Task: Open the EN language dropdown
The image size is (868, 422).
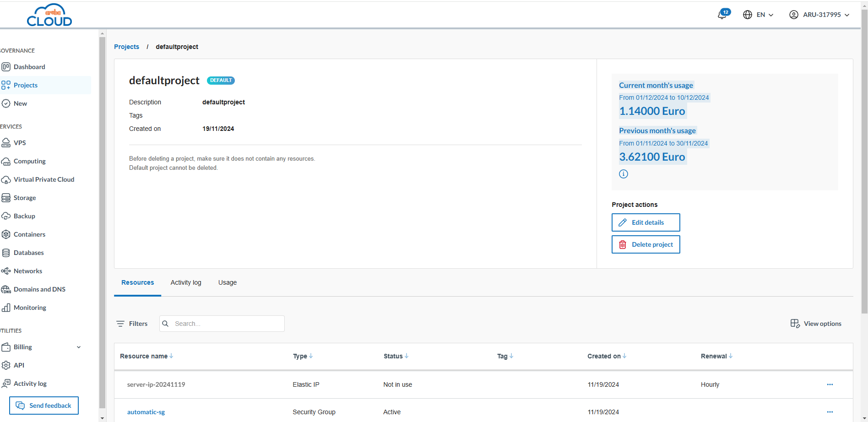Action: 765,15
